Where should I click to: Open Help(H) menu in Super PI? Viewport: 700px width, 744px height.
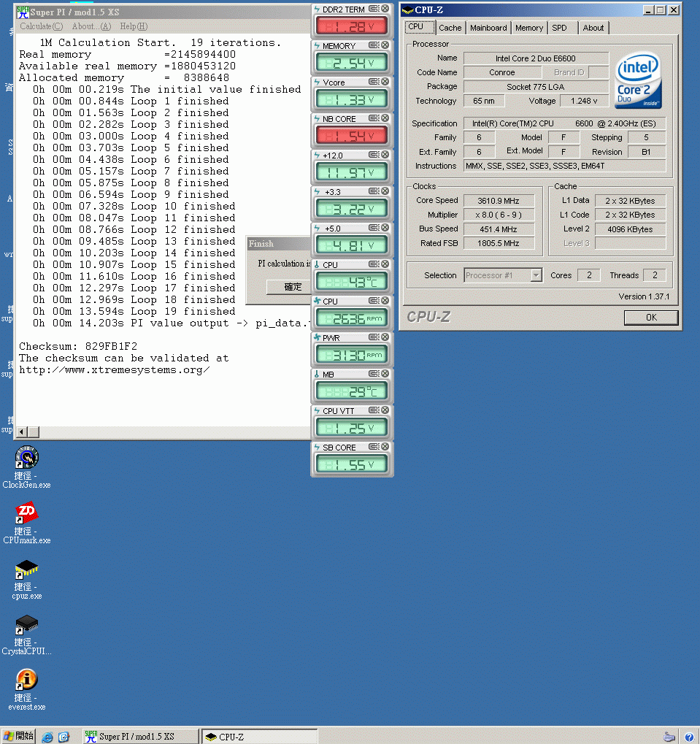[134, 26]
